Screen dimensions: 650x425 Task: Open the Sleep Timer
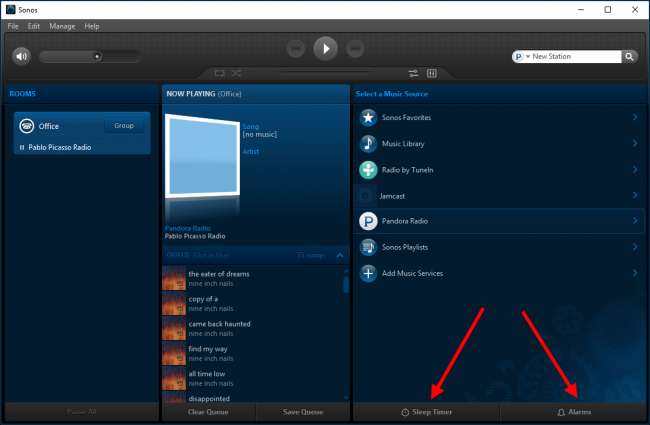point(427,412)
